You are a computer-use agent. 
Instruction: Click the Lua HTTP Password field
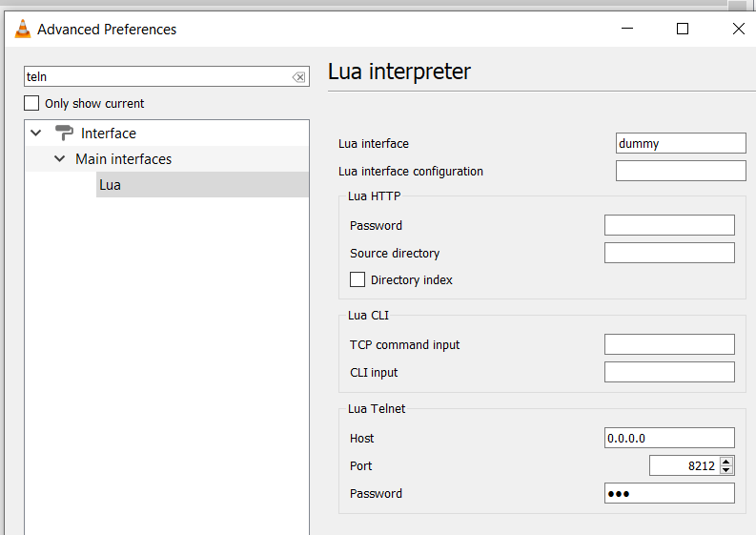(x=669, y=225)
